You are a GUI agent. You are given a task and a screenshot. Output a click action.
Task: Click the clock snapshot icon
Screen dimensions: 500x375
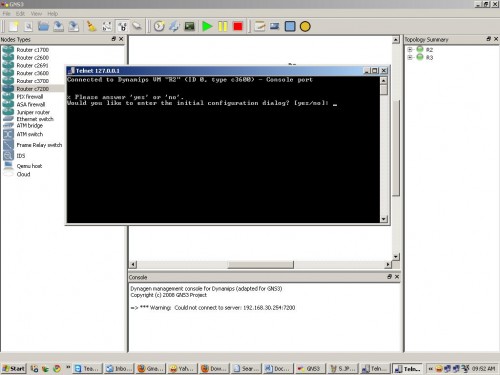click(x=159, y=26)
